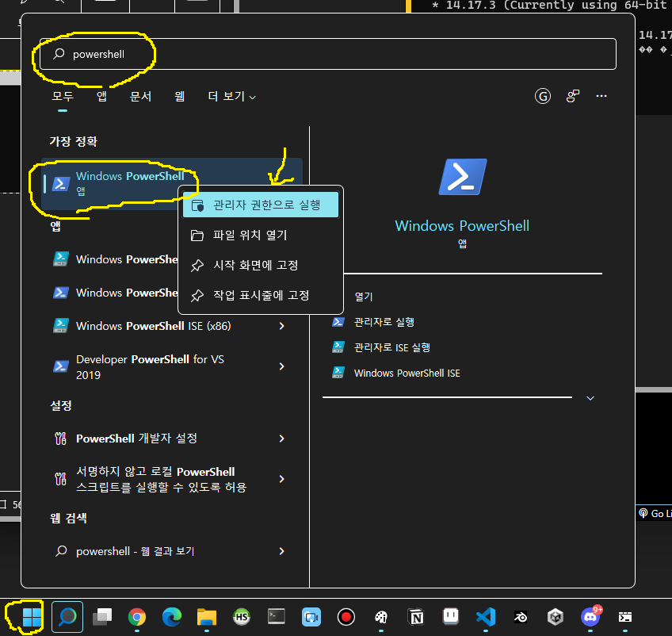The height and width of the screenshot is (636, 672).
Task: Choose 작업 표시줄에 고정 in context menu
Action: point(261,295)
